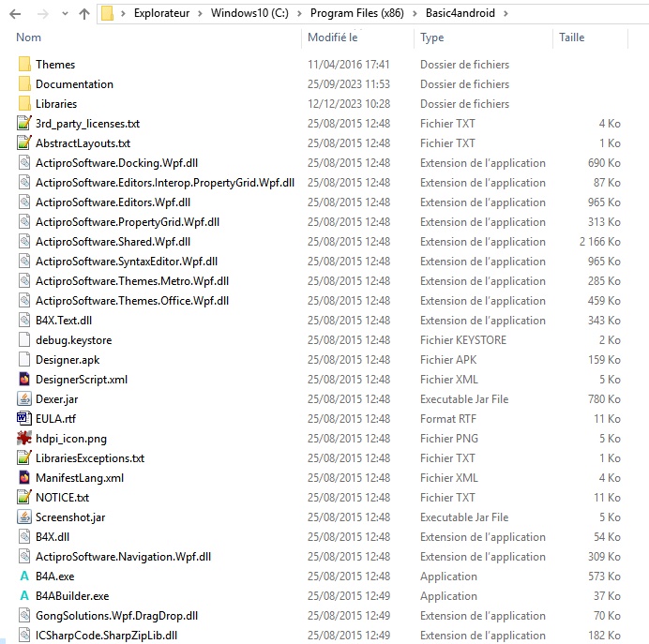Expand first chevron before Explorateur
Image resolution: width=649 pixels, height=644 pixels.
coord(123,14)
